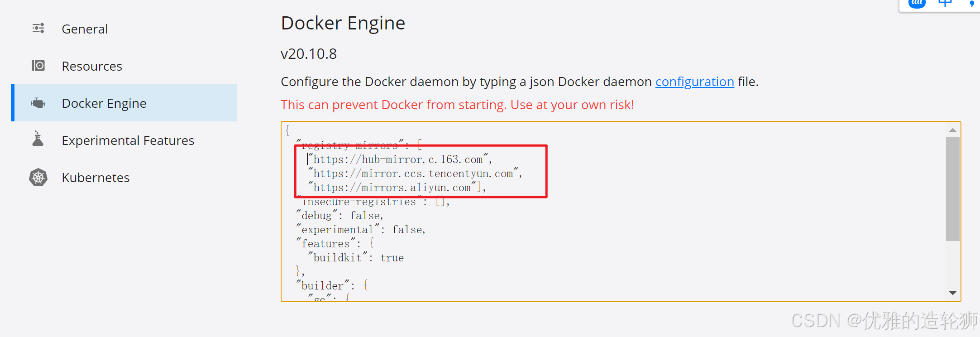The height and width of the screenshot is (337, 980).
Task: Click the editor scrollbar up arrow
Action: point(953,130)
